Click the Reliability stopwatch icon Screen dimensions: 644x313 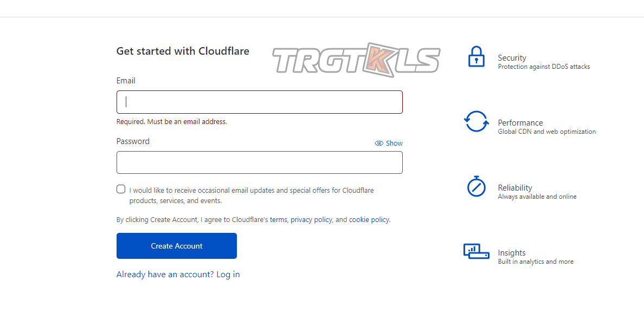pyautogui.click(x=476, y=187)
